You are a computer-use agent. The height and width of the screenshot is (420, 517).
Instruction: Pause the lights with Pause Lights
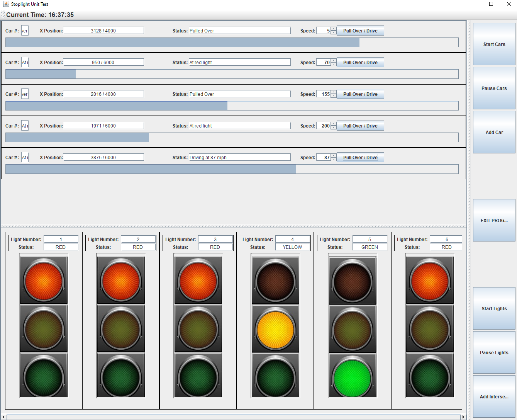click(x=494, y=352)
